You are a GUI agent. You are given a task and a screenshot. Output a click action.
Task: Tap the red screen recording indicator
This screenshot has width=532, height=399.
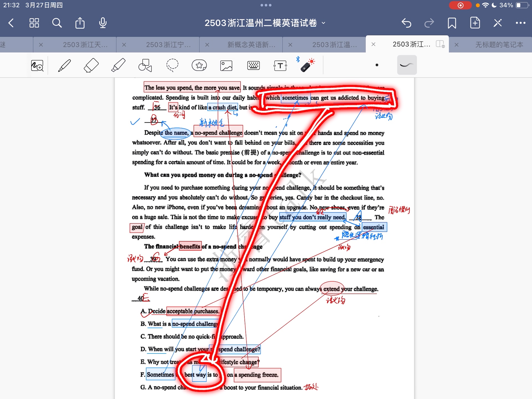pyautogui.click(x=460, y=5)
